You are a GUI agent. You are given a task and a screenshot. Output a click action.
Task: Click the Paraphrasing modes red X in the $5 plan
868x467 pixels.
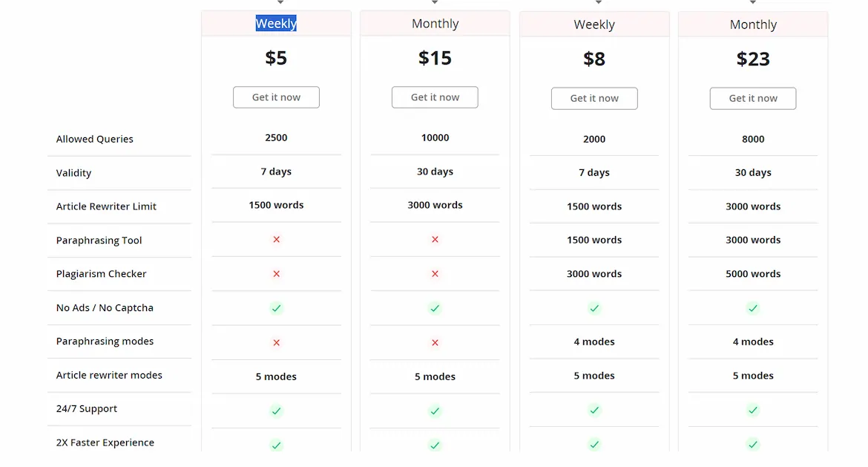(x=277, y=342)
